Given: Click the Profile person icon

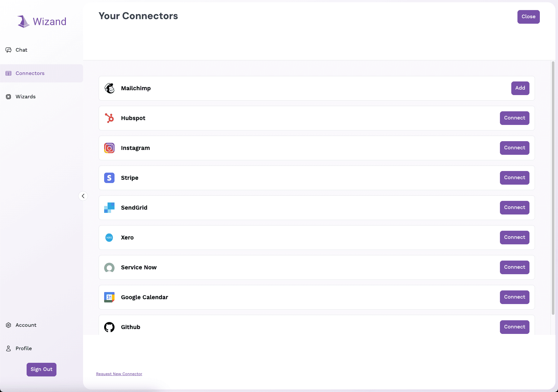Looking at the screenshot, I should 8,349.
